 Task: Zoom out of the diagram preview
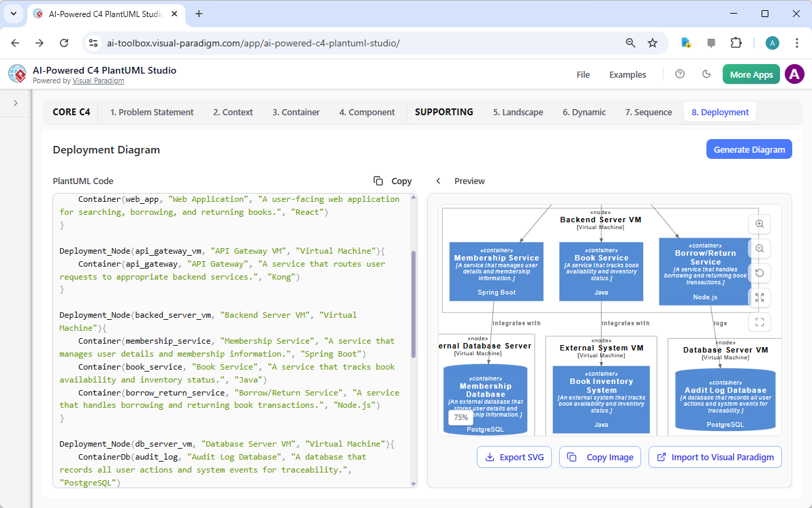(759, 248)
